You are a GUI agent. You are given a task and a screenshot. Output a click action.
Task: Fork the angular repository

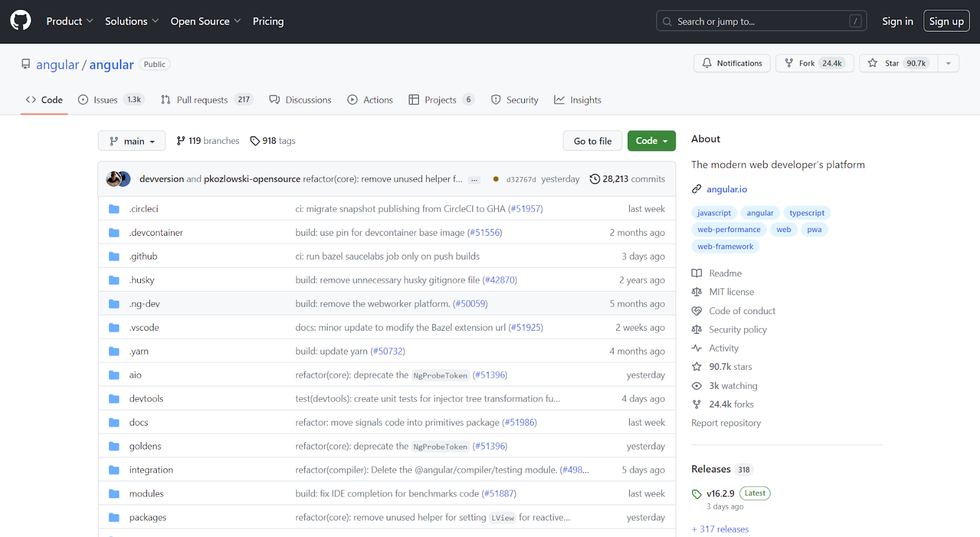[x=815, y=63]
